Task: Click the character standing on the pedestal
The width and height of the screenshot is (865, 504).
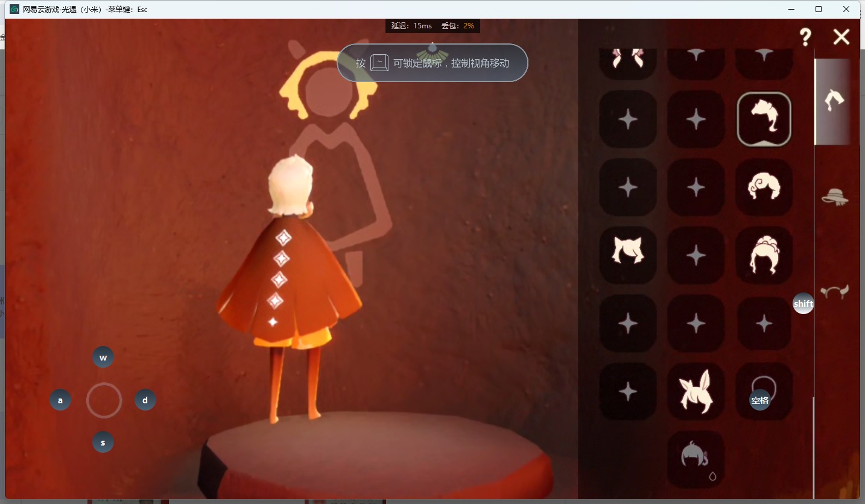Action: [288, 288]
